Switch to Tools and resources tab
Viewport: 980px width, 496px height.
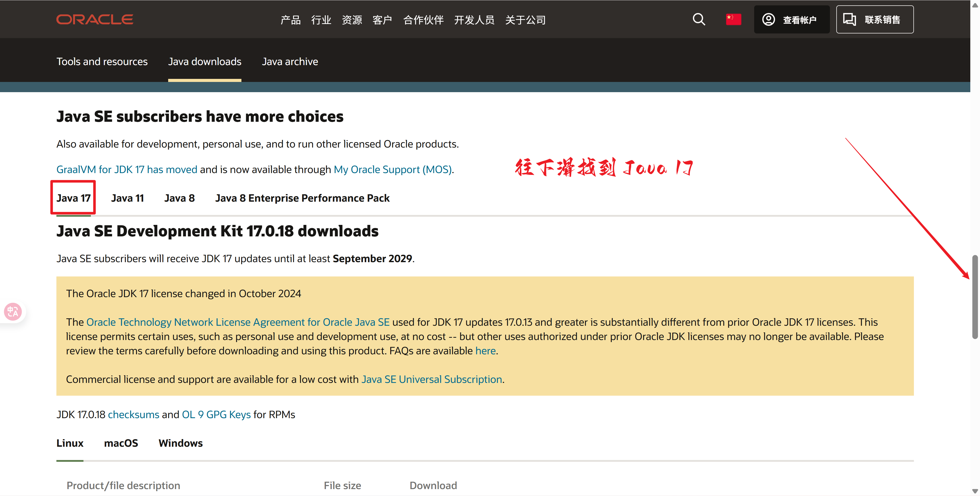coord(102,62)
